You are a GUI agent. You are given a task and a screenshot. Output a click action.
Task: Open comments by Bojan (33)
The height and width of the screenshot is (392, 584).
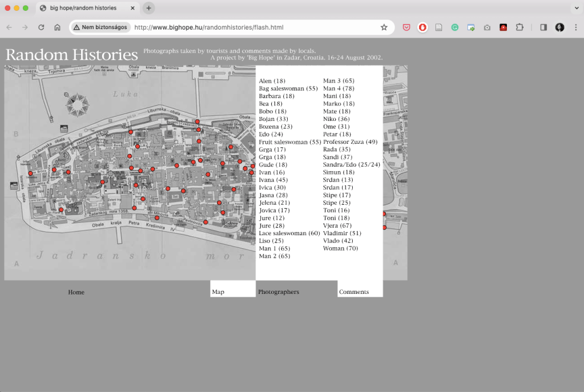coord(273,119)
